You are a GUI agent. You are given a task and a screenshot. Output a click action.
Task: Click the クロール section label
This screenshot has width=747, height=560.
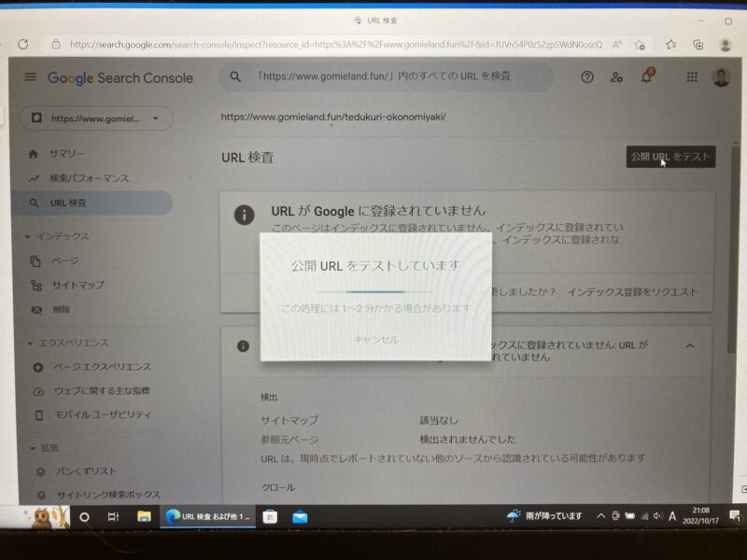pos(278,487)
